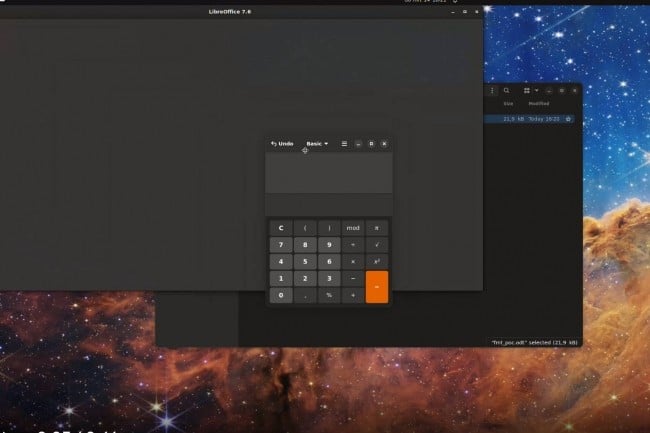
Task: Click the search icon in Files window
Action: coord(506,90)
